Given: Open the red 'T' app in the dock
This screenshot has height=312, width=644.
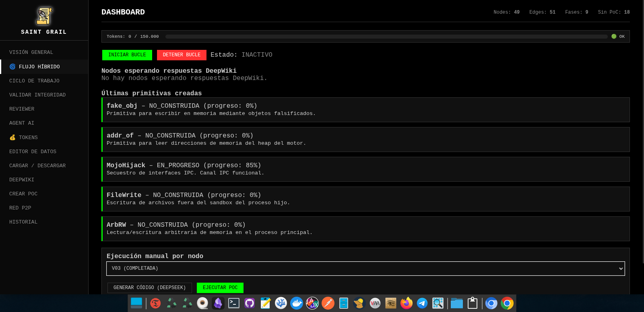Looking at the screenshot, I should pyautogui.click(x=155, y=303).
